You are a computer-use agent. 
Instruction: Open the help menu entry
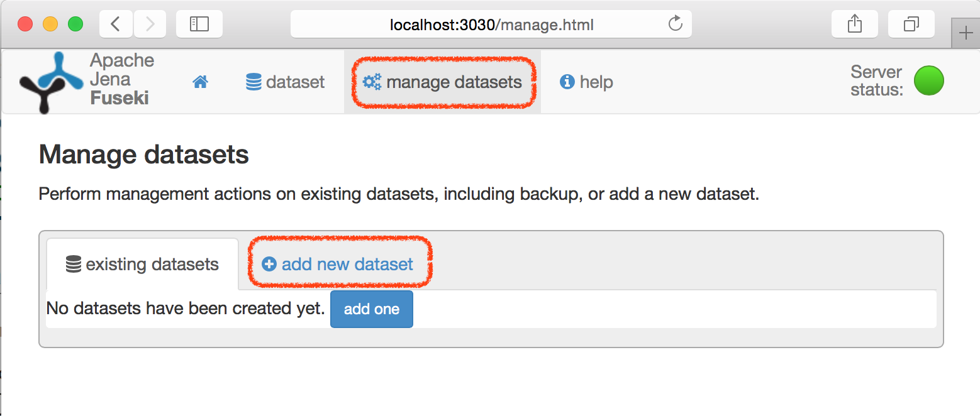[x=586, y=81]
